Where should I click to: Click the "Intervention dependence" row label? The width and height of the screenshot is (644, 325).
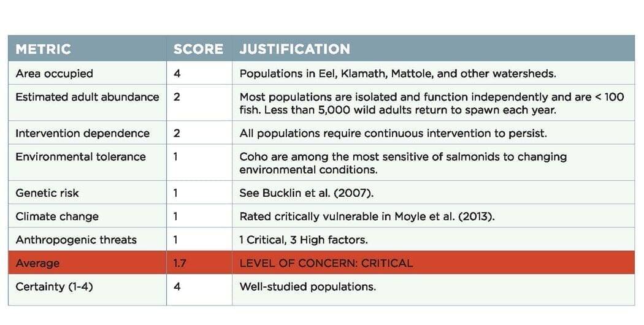click(x=82, y=133)
